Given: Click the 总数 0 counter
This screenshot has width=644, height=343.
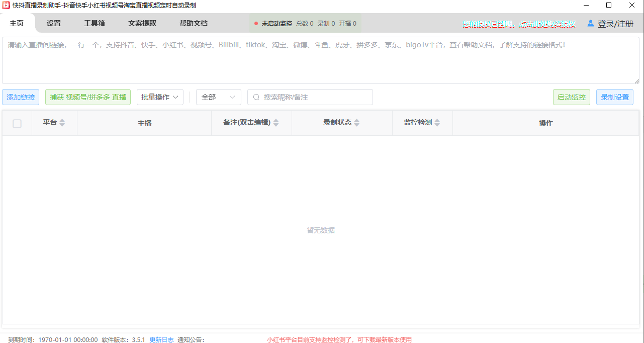Looking at the screenshot, I should [305, 24].
